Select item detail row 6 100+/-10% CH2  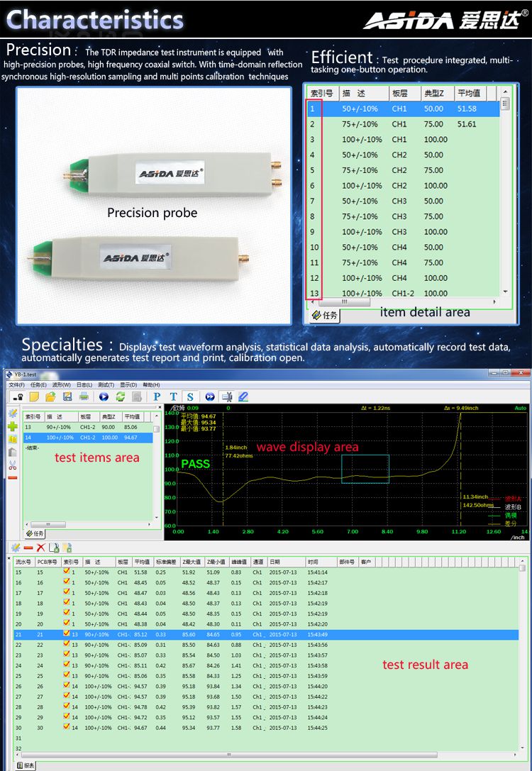(404, 185)
